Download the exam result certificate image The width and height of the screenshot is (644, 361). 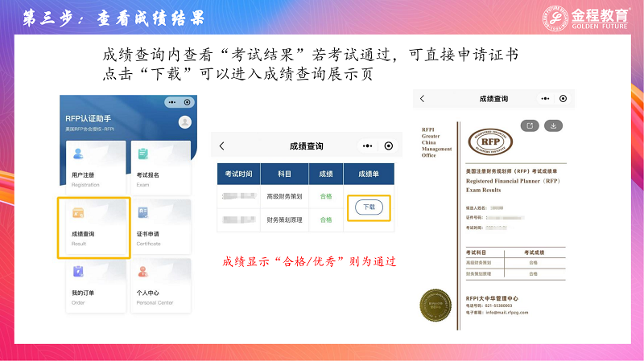(x=553, y=126)
